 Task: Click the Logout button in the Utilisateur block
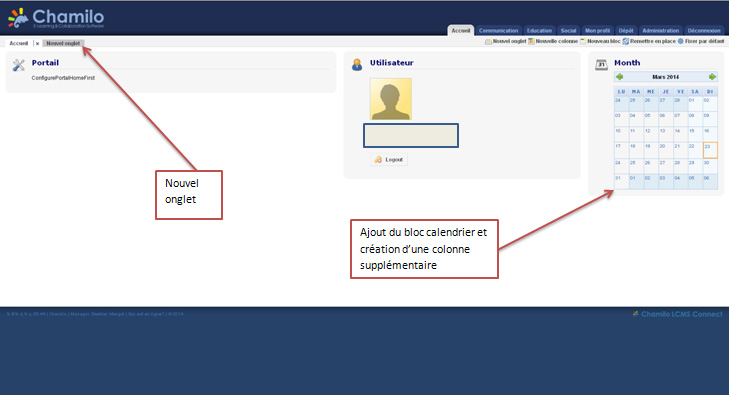point(389,159)
